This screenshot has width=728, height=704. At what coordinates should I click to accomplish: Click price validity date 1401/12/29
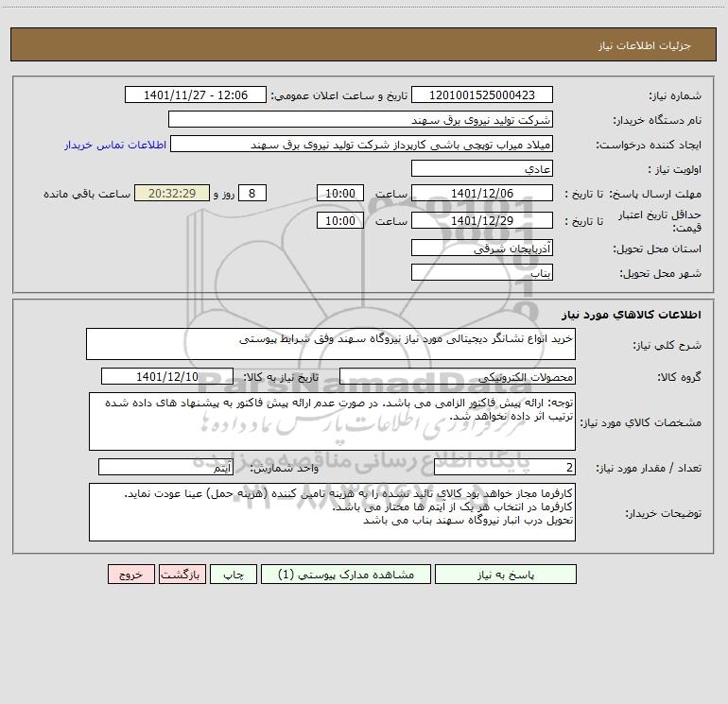[x=482, y=220]
